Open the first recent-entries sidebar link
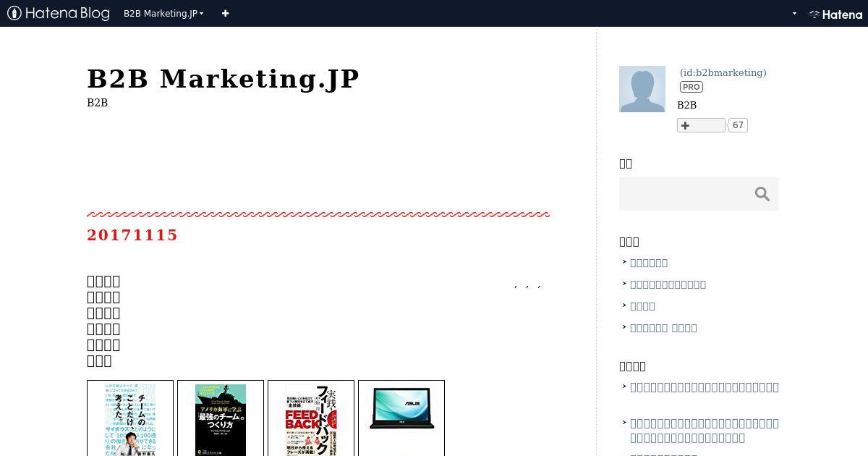This screenshot has width=868, height=456. point(705,387)
